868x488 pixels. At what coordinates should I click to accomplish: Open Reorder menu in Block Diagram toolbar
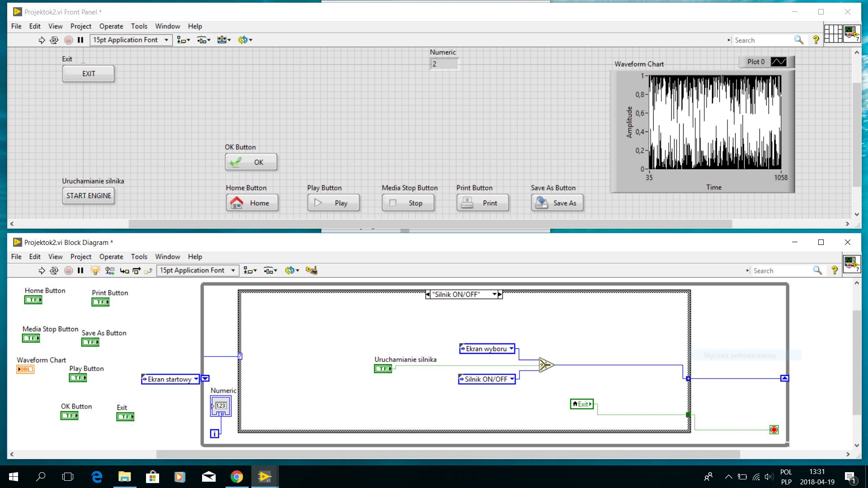click(292, 271)
